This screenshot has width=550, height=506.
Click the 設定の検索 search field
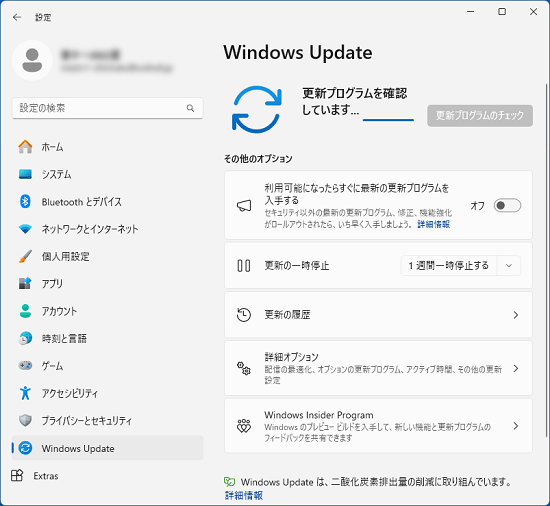[107, 108]
